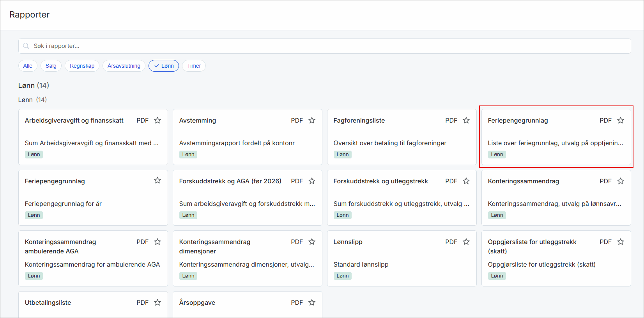Click the Søk i rapporter search field
The image size is (644, 318).
[324, 46]
